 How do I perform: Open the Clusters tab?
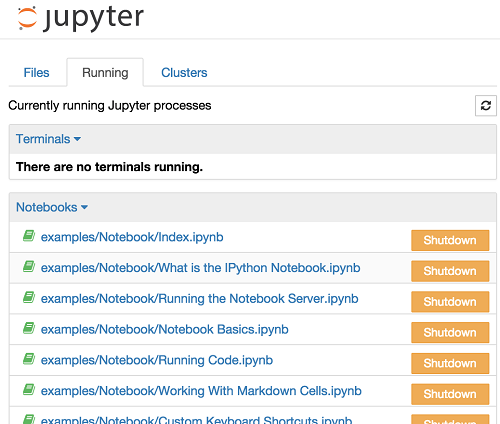184,73
